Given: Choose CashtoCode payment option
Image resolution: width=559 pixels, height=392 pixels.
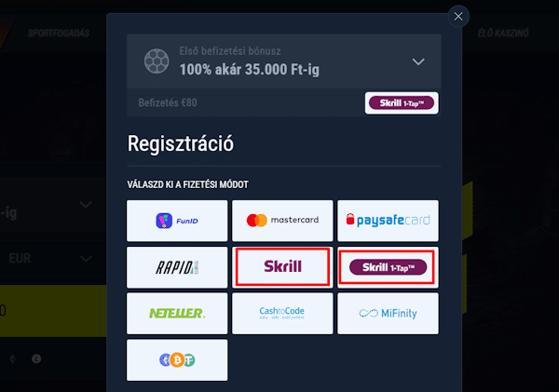Looking at the screenshot, I should pyautogui.click(x=282, y=314).
